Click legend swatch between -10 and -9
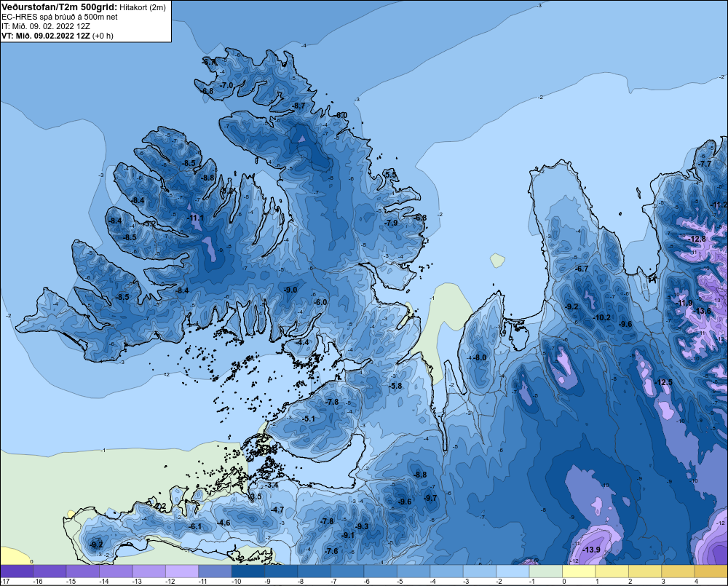The height and width of the screenshot is (586, 728). pyautogui.click(x=248, y=571)
